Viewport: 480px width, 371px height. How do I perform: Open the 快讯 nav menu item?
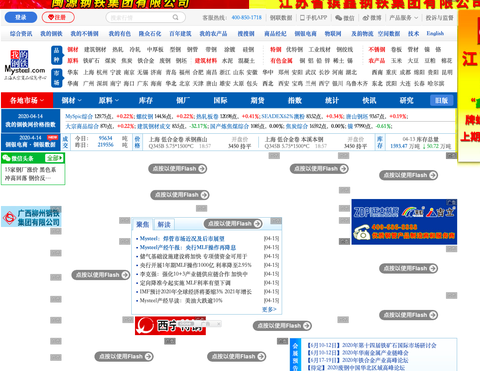(x=369, y=100)
